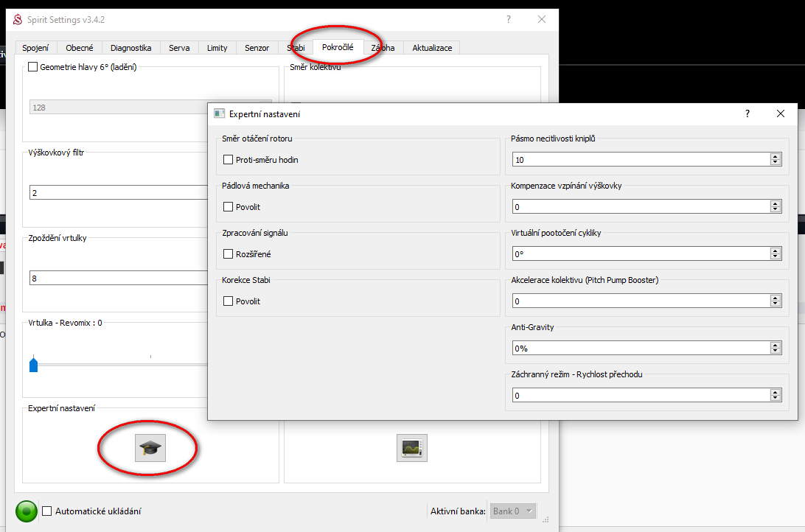Toggle Automatické ukládání checkbox
The height and width of the screenshot is (532, 805).
(x=47, y=511)
